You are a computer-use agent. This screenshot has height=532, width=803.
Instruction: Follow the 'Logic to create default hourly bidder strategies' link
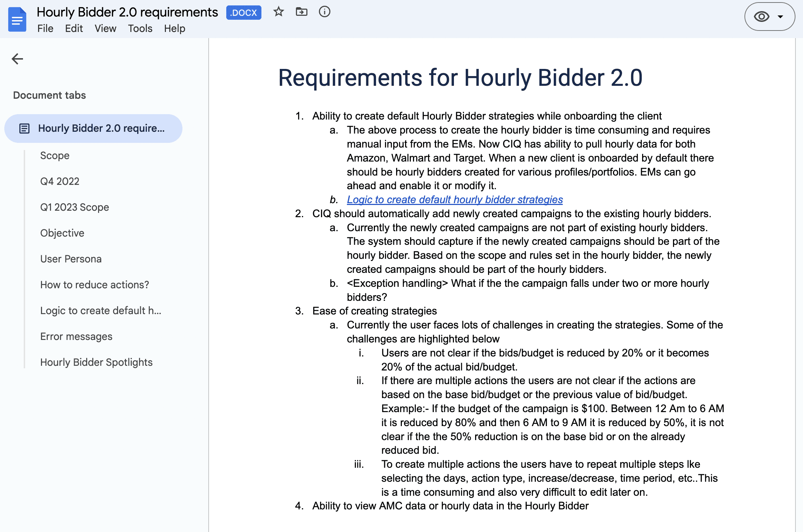click(455, 200)
